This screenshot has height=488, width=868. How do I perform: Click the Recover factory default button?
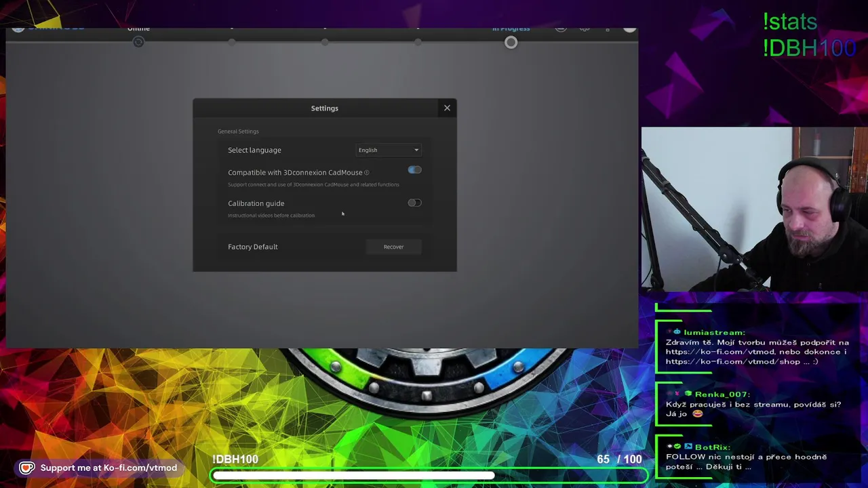point(393,247)
